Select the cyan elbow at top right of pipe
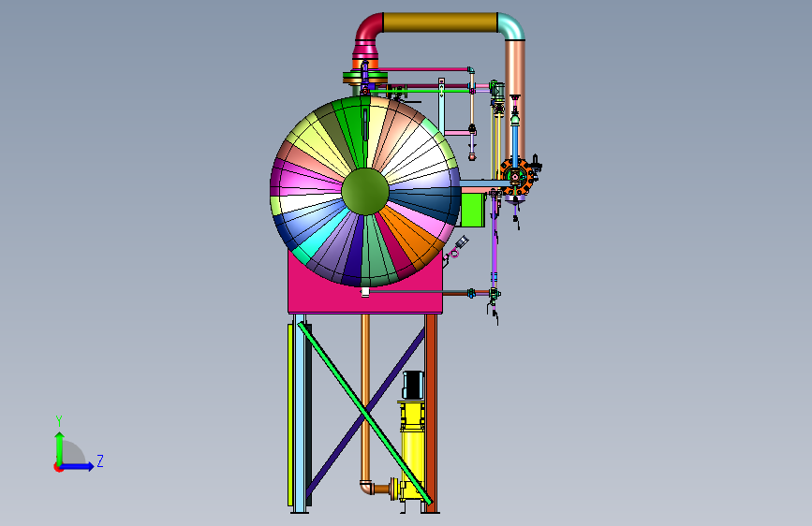Image resolution: width=812 pixels, height=526 pixels. point(511,26)
